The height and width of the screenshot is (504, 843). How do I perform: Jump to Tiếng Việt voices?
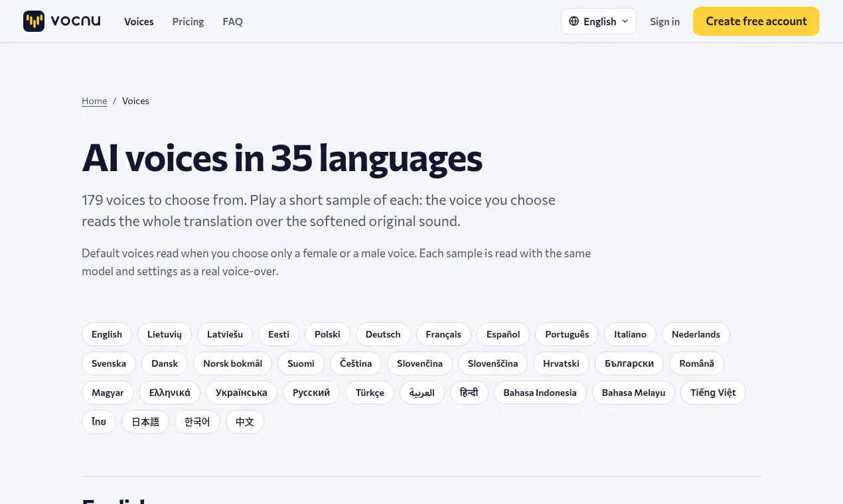coord(713,393)
